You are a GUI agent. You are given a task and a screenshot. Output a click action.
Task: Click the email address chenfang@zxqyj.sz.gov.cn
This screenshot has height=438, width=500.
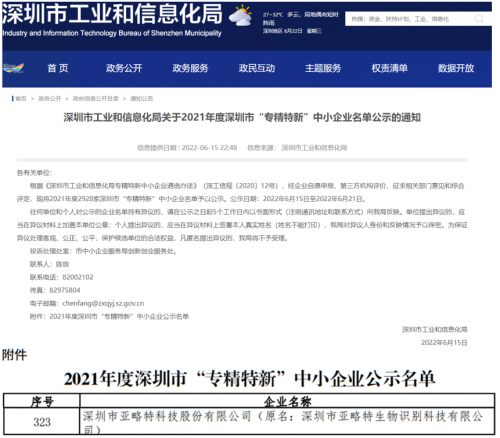point(103,303)
